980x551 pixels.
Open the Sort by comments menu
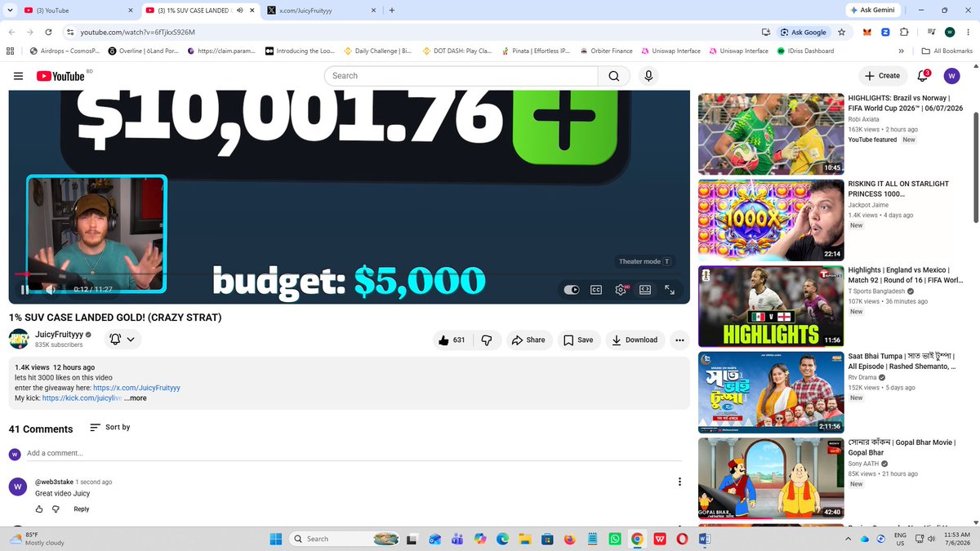(x=109, y=427)
